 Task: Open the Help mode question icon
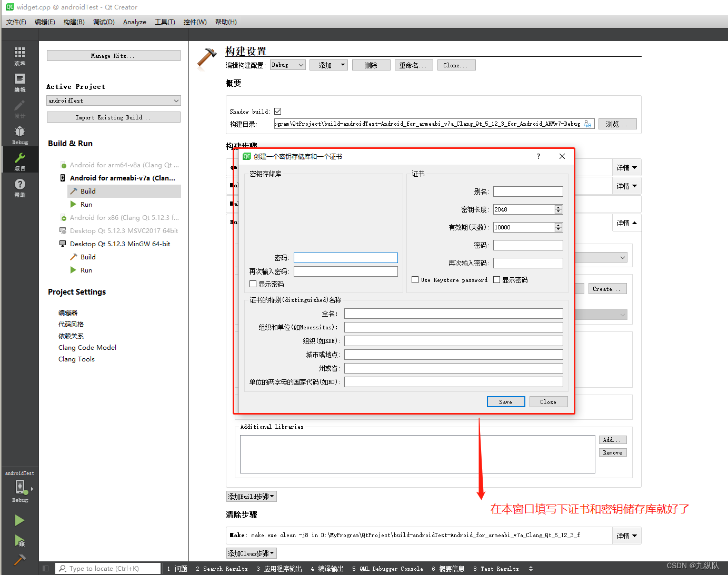19,187
